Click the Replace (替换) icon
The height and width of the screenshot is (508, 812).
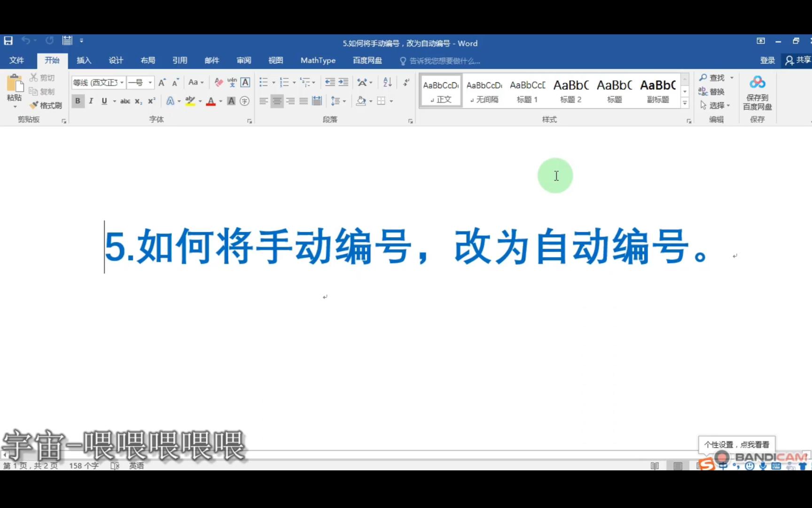click(715, 92)
